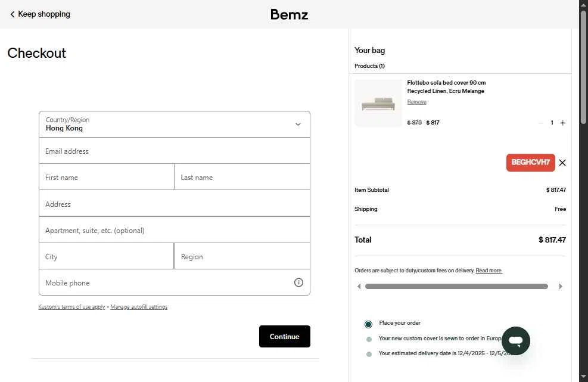The height and width of the screenshot is (382, 588).
Task: Click the Item Subtotal $ 817.47 value
Action: tap(556, 190)
